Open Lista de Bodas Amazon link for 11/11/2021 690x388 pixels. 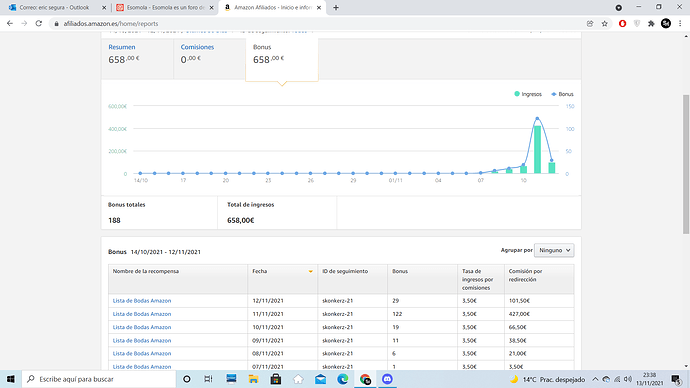point(142,314)
